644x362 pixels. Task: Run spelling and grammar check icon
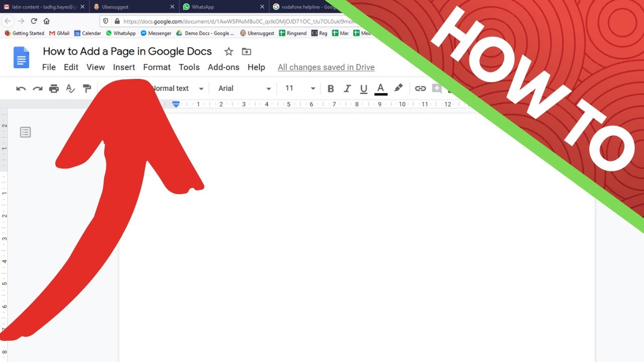[70, 88]
